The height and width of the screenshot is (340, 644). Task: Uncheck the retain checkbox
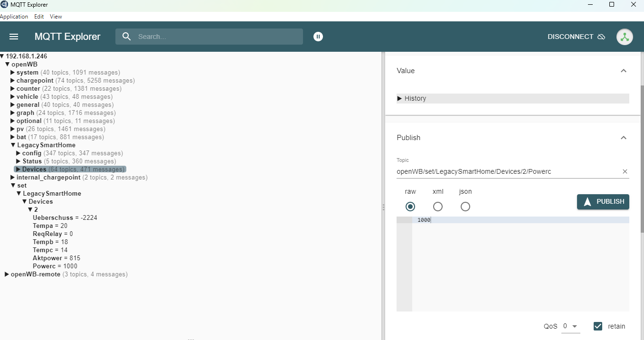598,326
